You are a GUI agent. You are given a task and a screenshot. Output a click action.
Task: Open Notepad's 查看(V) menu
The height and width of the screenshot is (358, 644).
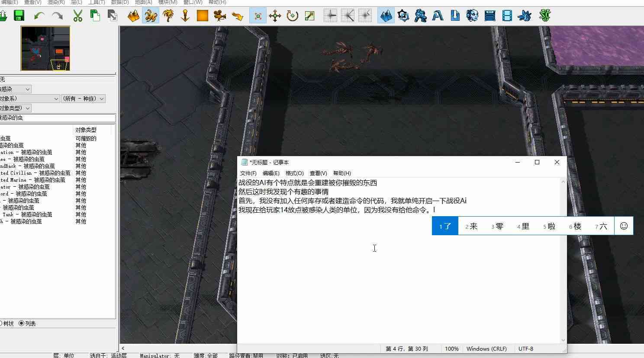(318, 173)
